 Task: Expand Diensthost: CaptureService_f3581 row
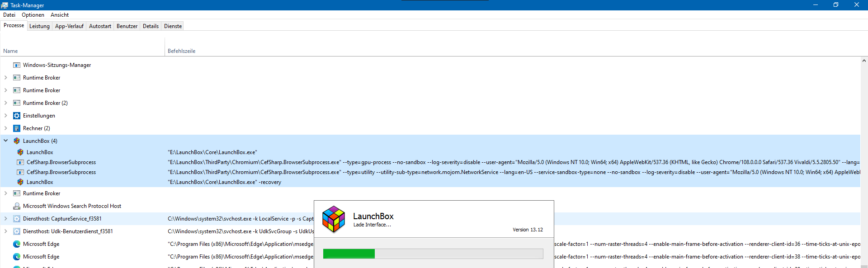coord(5,219)
